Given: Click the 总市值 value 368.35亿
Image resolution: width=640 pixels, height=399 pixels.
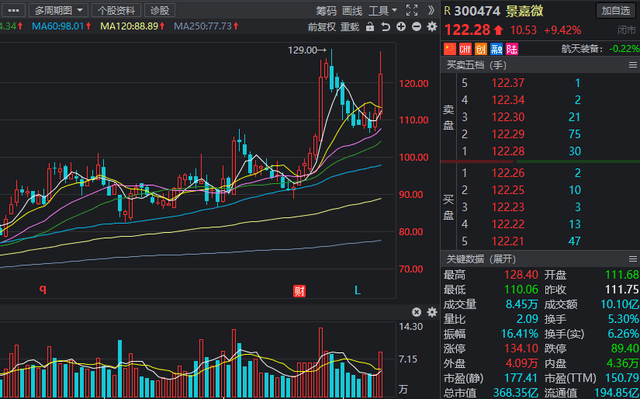Looking at the screenshot, I should (516, 392).
